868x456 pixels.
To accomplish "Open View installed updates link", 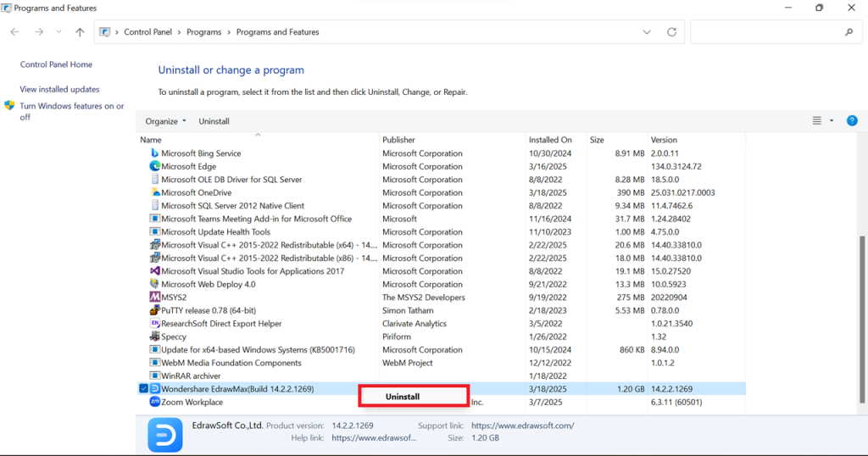I will click(60, 89).
